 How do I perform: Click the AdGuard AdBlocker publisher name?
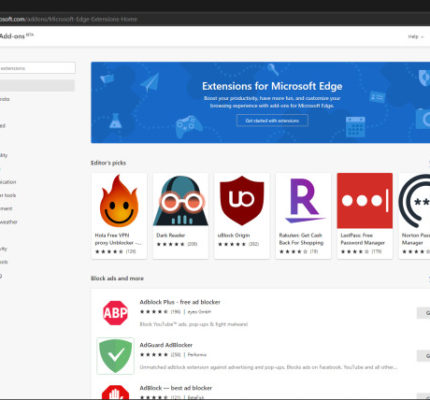[197, 355]
